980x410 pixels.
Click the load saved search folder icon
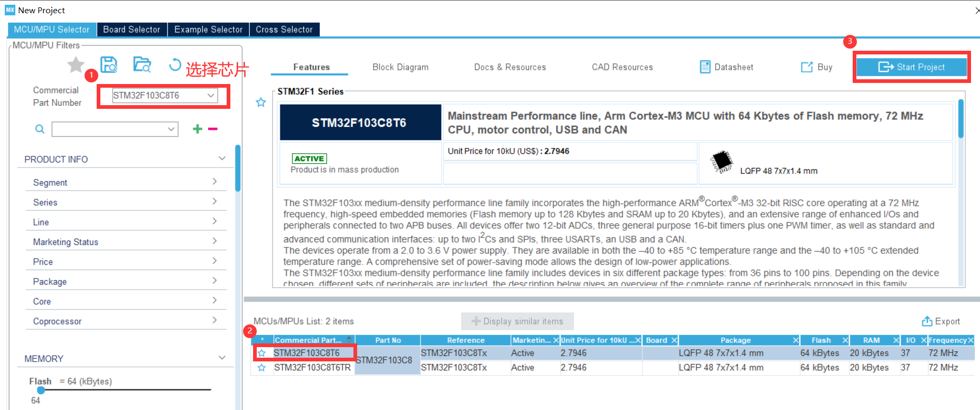(142, 64)
